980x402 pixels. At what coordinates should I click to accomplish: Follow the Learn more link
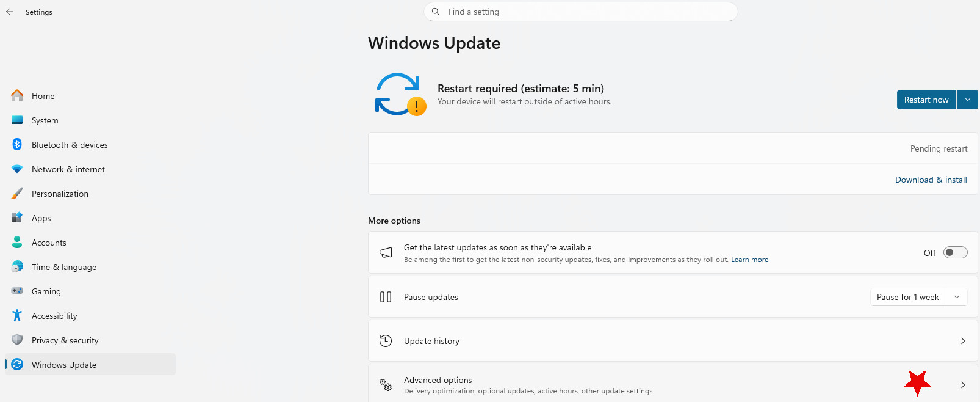pyautogui.click(x=749, y=260)
